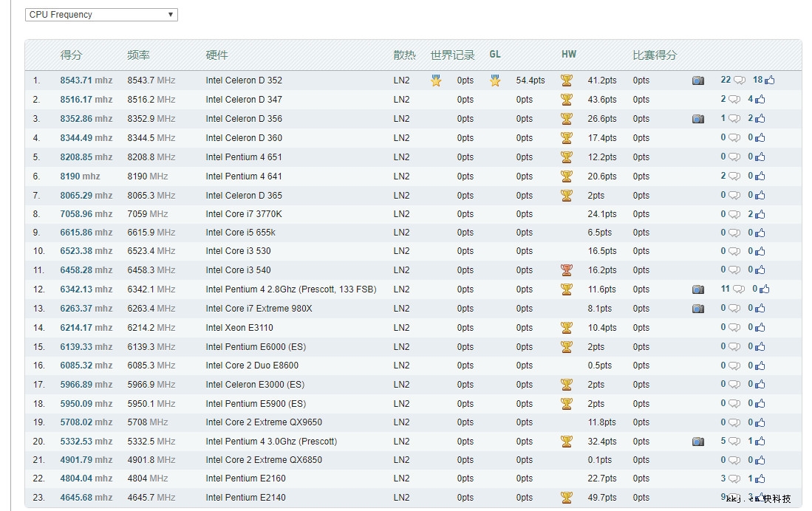Click the 49.7pts value for Pentium E2140
812x511 pixels.
[601, 498]
